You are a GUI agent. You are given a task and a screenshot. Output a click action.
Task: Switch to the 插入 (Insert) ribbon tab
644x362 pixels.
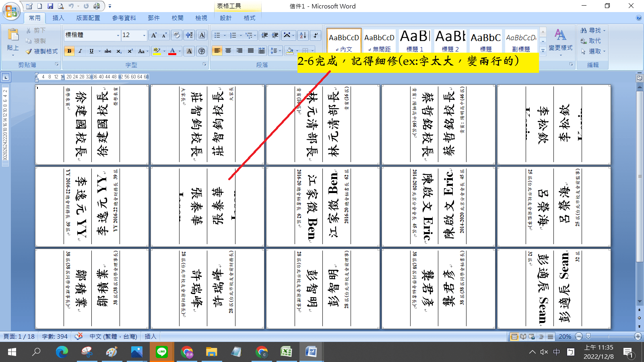pos(58,18)
